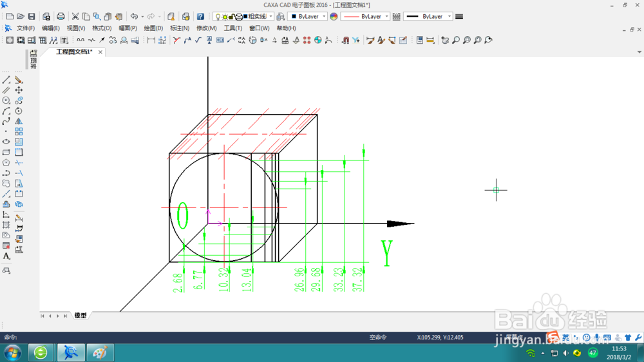Screen dimensions: 644x362
Task: Open the 视图(V) menu
Action: click(x=76, y=28)
